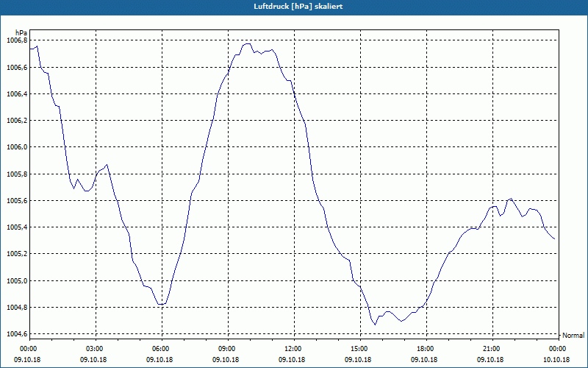Image resolution: width=588 pixels, height=368 pixels.
Task: Select the '12:00' time axis label
Action: 293,348
